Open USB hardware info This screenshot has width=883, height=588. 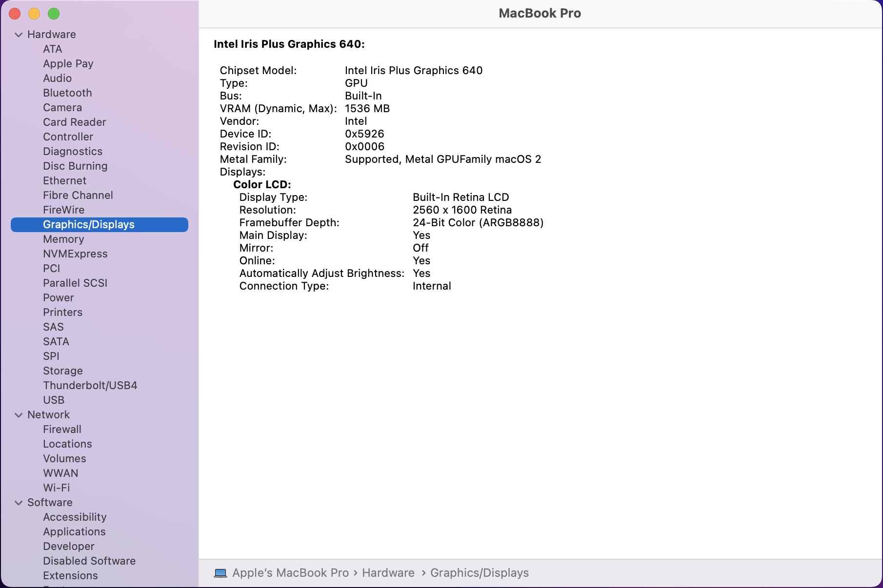54,400
